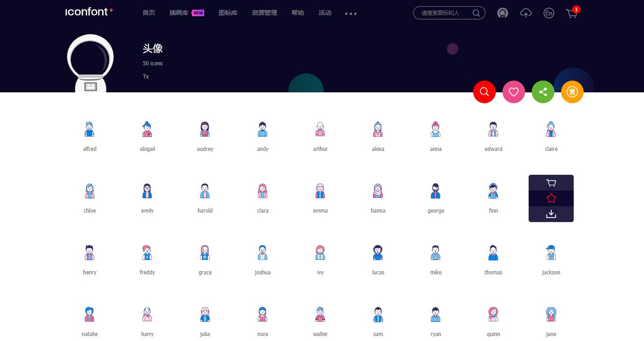This screenshot has height=341, width=644.
Task: Open the 资源管理 menu item
Action: pos(265,13)
